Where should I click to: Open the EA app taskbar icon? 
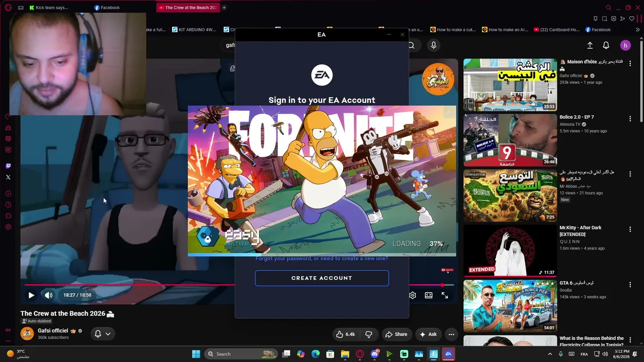(x=448, y=354)
